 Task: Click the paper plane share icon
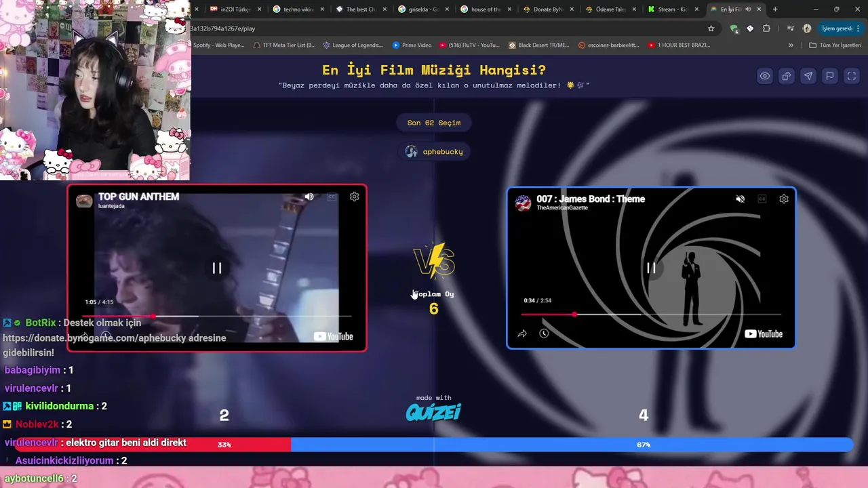(x=808, y=76)
